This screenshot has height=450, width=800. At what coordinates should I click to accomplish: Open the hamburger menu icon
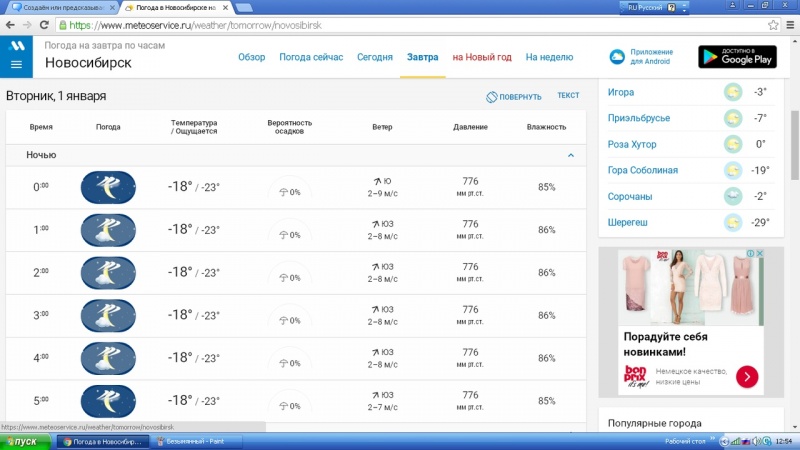point(16,65)
